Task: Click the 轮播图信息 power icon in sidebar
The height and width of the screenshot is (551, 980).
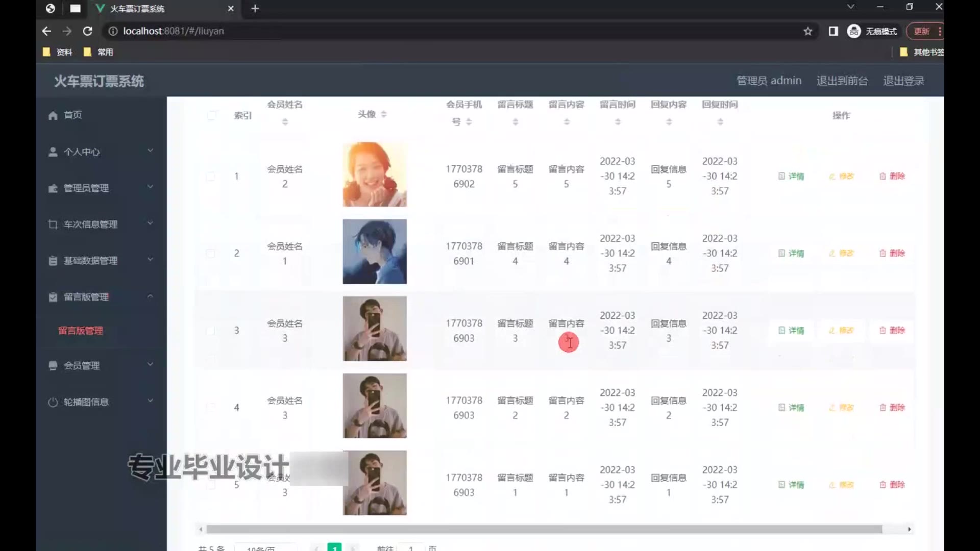Action: (x=53, y=402)
